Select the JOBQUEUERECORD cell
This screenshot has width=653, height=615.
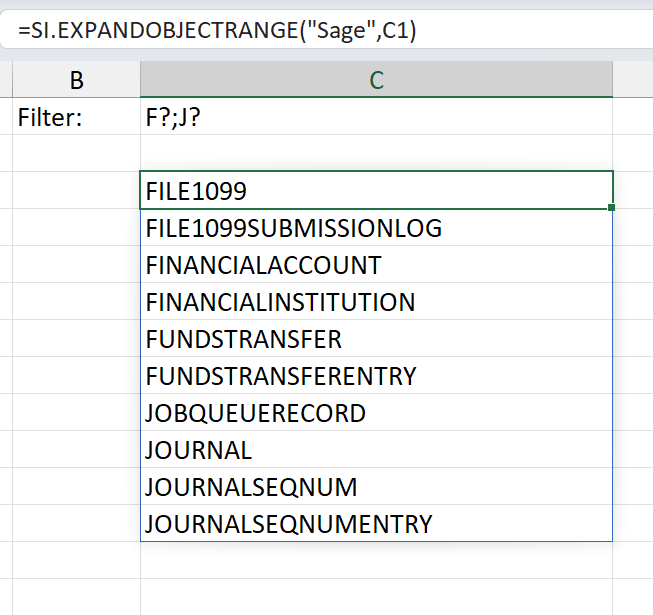[x=376, y=412]
